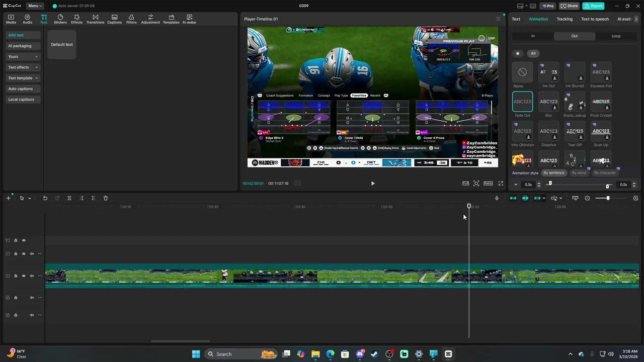Image resolution: width=644 pixels, height=362 pixels.
Task: Click the Pro upgrade button
Action: (x=547, y=6)
